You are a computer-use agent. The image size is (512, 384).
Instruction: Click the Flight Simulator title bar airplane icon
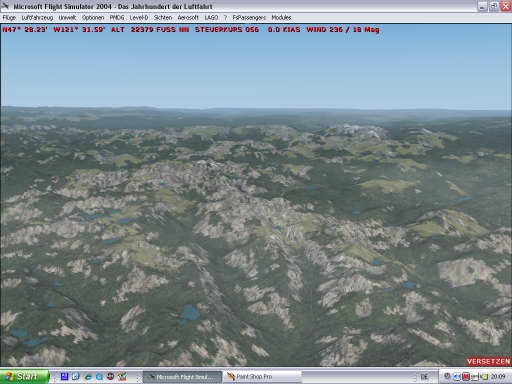point(5,6)
